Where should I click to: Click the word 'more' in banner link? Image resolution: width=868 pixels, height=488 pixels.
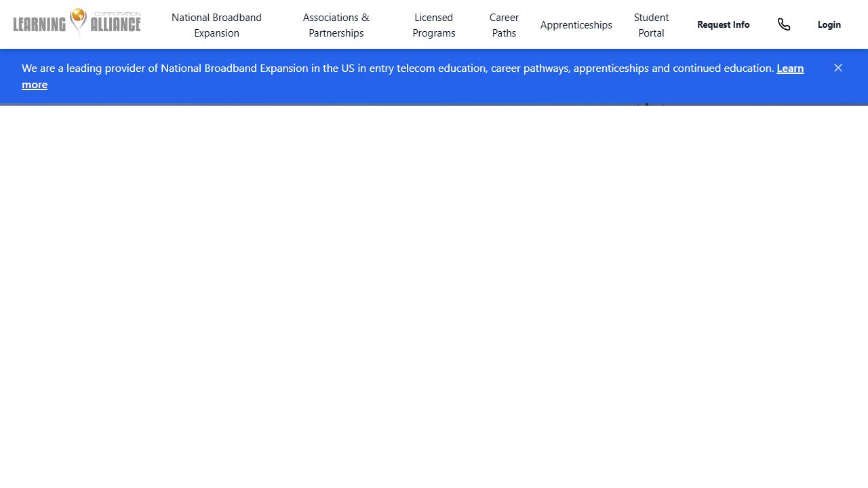pyautogui.click(x=35, y=85)
